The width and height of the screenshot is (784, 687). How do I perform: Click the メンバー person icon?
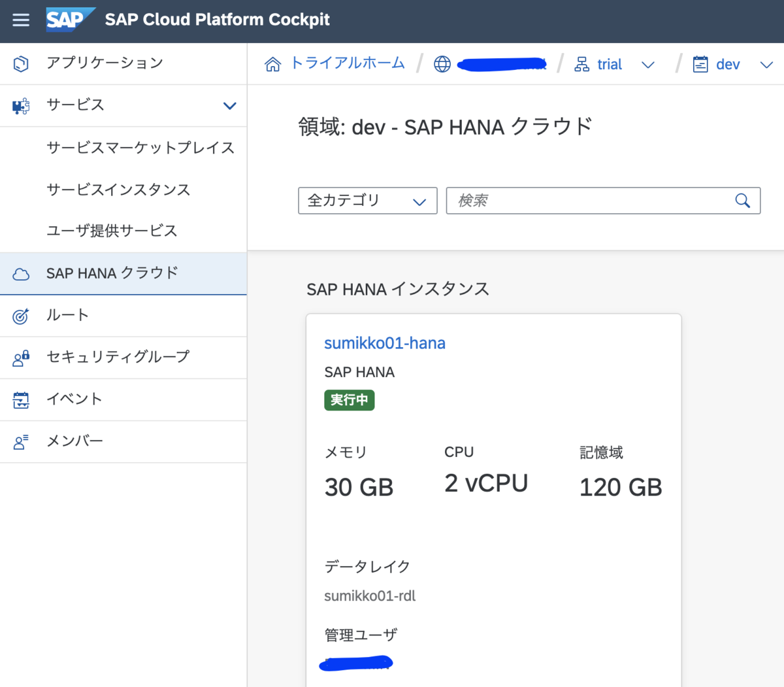tap(21, 442)
